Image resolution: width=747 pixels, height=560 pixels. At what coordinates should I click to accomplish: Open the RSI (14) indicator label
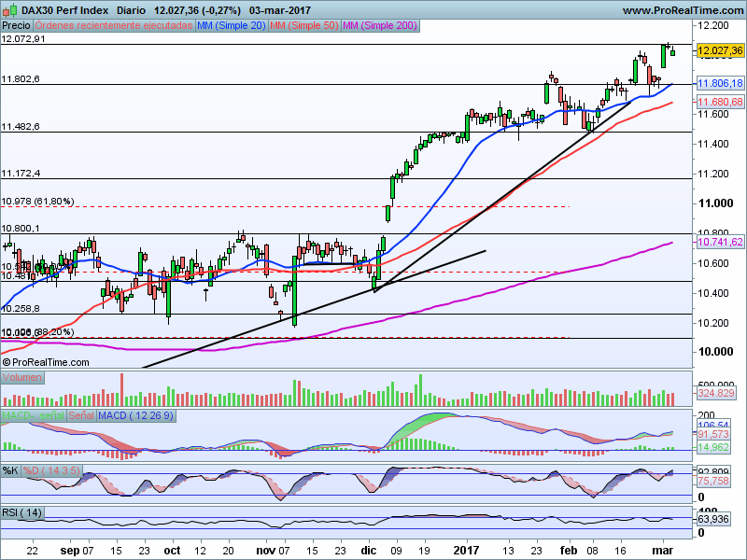point(21,512)
